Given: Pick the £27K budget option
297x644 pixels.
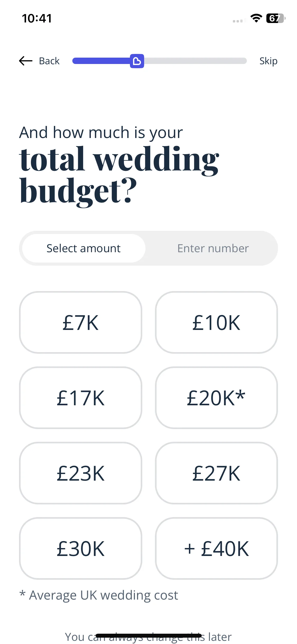Looking at the screenshot, I should click(216, 473).
